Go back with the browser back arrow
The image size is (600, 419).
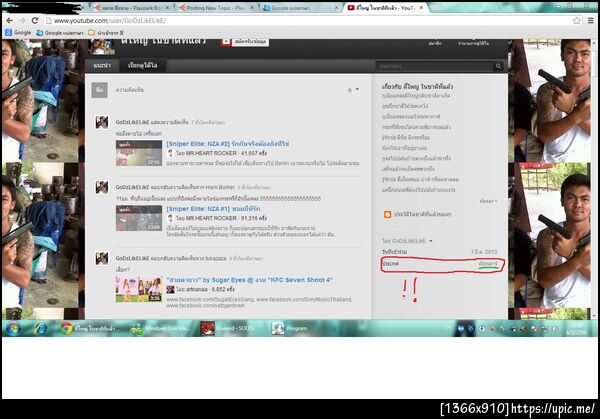coord(10,21)
